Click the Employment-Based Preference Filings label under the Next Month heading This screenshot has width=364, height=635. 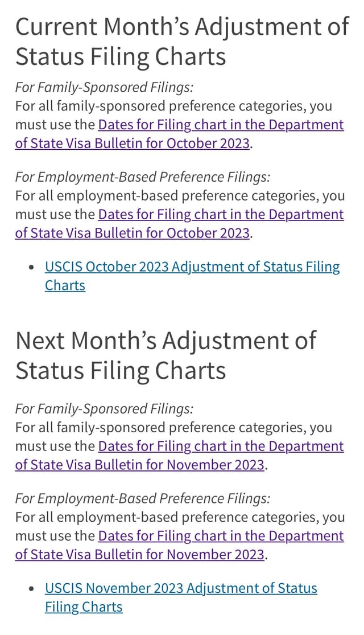[142, 499]
